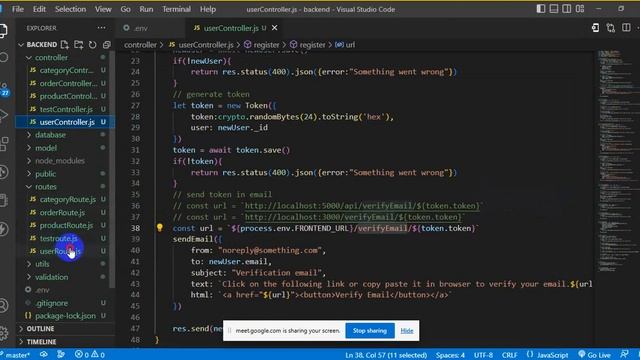Collapse the routes folder
The image size is (640, 360).
(x=46, y=187)
